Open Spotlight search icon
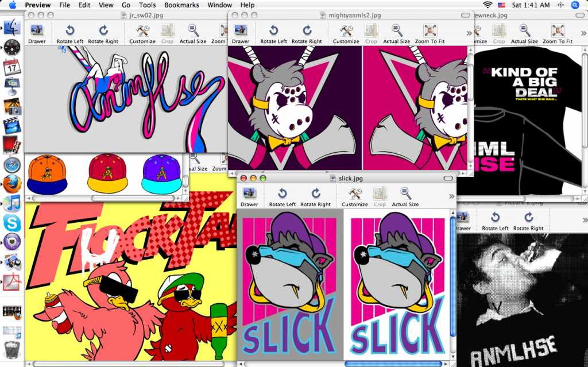 [x=575, y=5]
